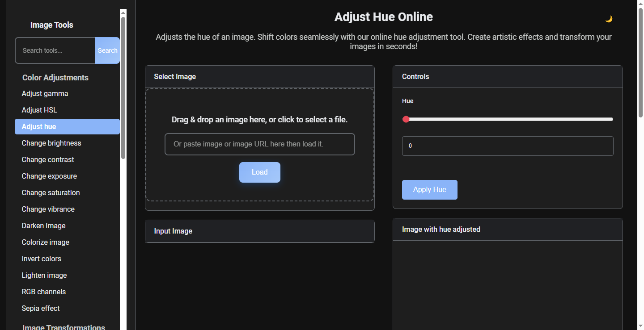Open the Change saturation tool
The height and width of the screenshot is (330, 644).
click(x=51, y=192)
